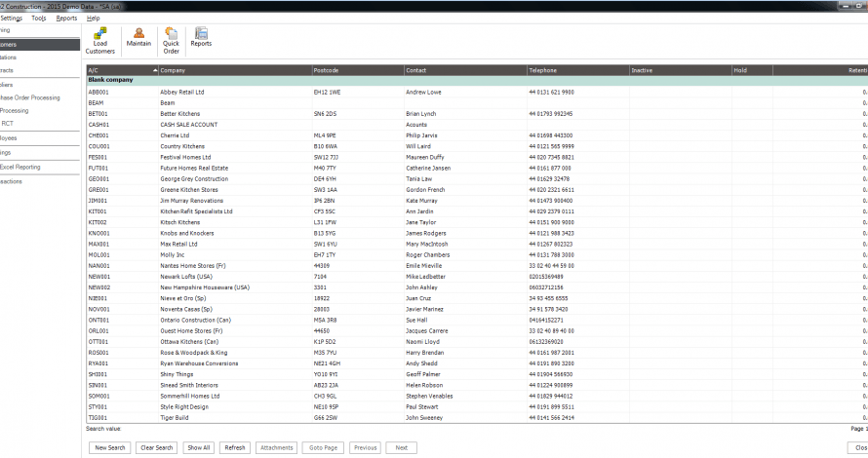Select the BEAM account row

coord(477,103)
